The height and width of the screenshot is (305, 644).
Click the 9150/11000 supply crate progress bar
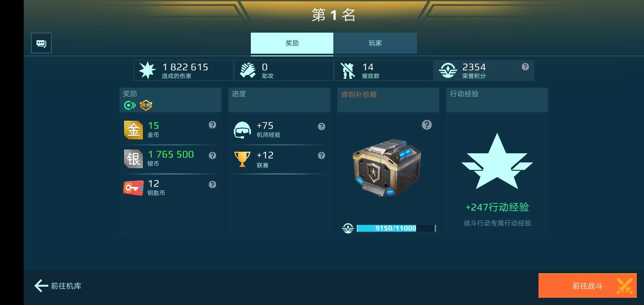click(396, 228)
